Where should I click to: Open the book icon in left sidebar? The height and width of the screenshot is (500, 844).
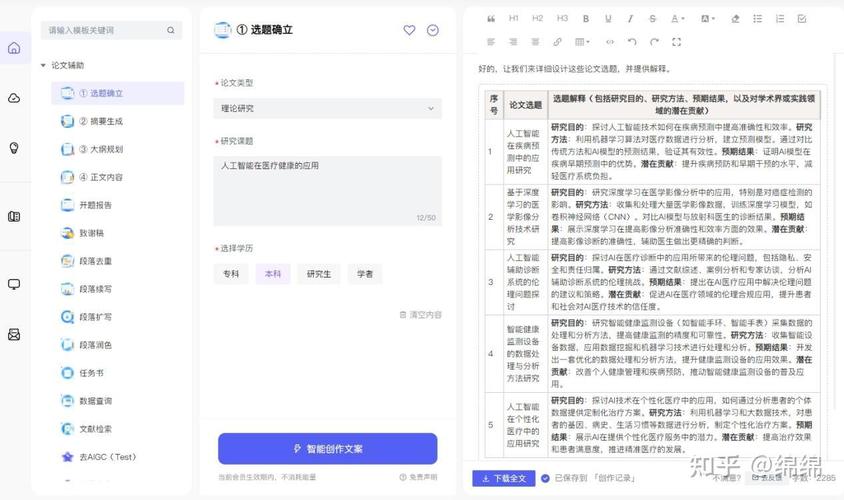[x=14, y=216]
